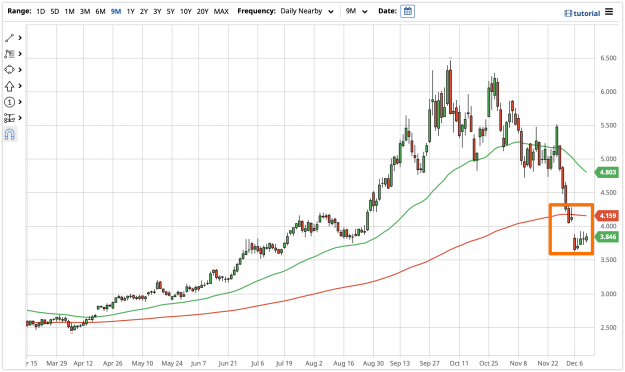The width and height of the screenshot is (625, 372).
Task: Open the hamburger menu icon
Action: [x=609, y=12]
